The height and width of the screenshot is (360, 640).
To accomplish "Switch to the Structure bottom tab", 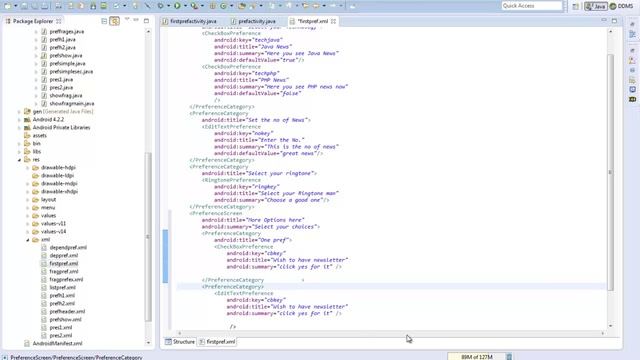I will click(180, 342).
